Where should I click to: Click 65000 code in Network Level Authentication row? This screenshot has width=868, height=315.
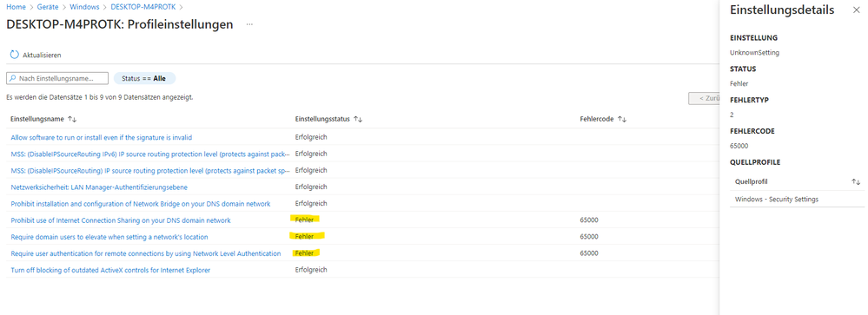[x=589, y=253]
